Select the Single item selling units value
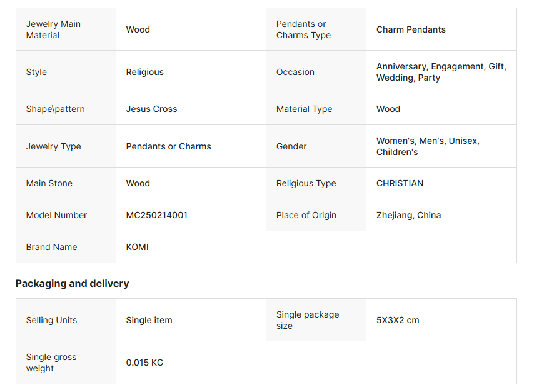Image resolution: width=544 pixels, height=392 pixels. click(149, 320)
